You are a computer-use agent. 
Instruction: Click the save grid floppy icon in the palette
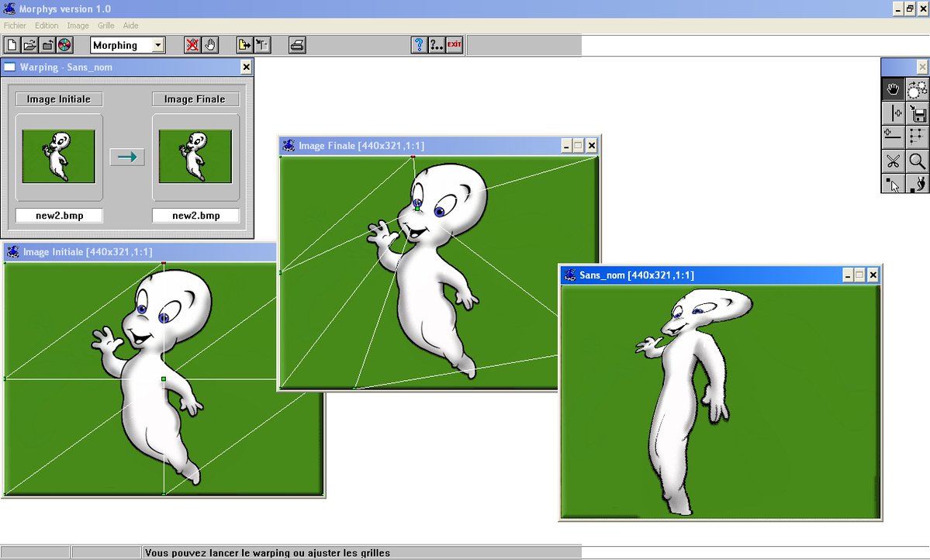click(x=917, y=113)
